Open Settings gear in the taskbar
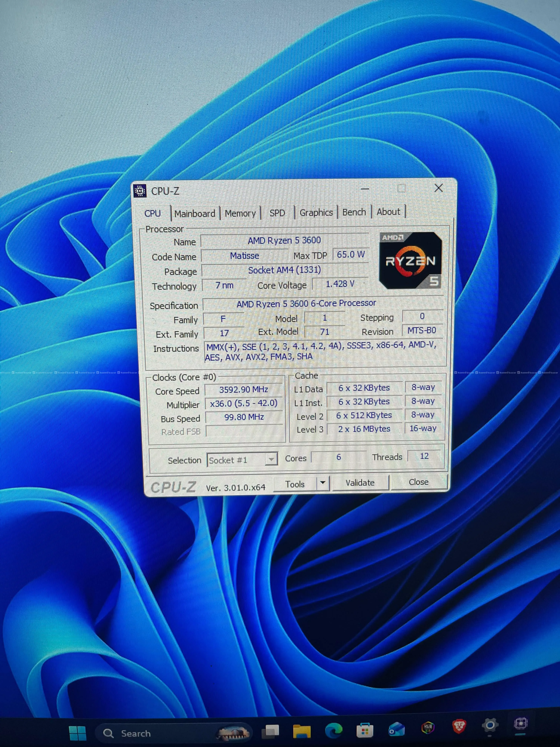This screenshot has height=747, width=560. tap(490, 725)
